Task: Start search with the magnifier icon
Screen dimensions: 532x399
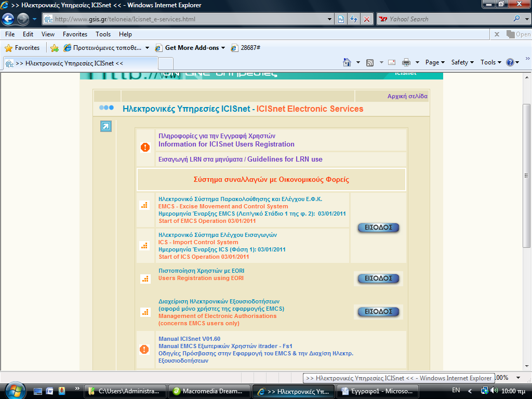Action: tap(516, 19)
